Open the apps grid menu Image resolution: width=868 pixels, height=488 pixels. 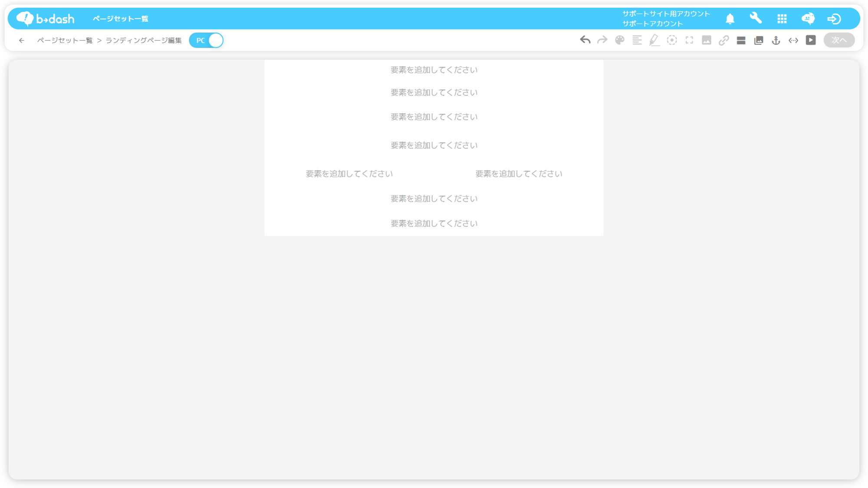point(782,19)
